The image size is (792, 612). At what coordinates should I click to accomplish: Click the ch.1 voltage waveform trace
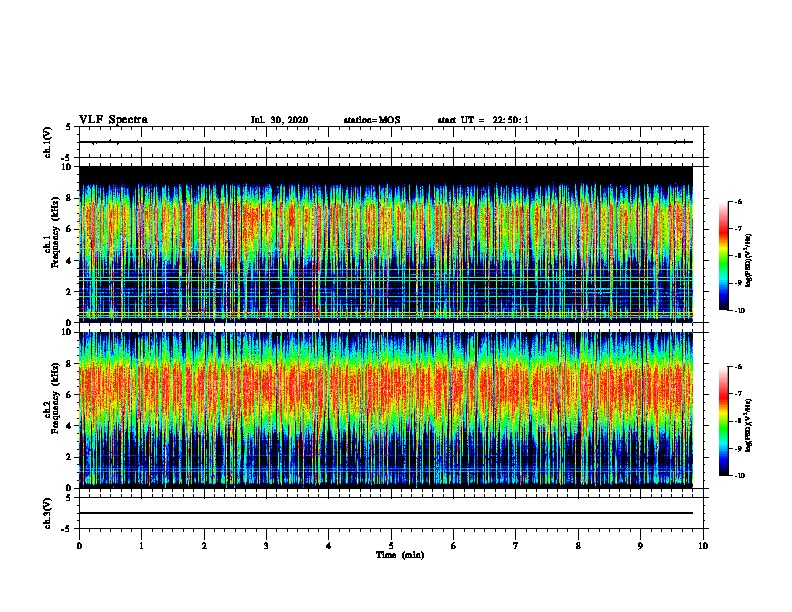click(386, 142)
